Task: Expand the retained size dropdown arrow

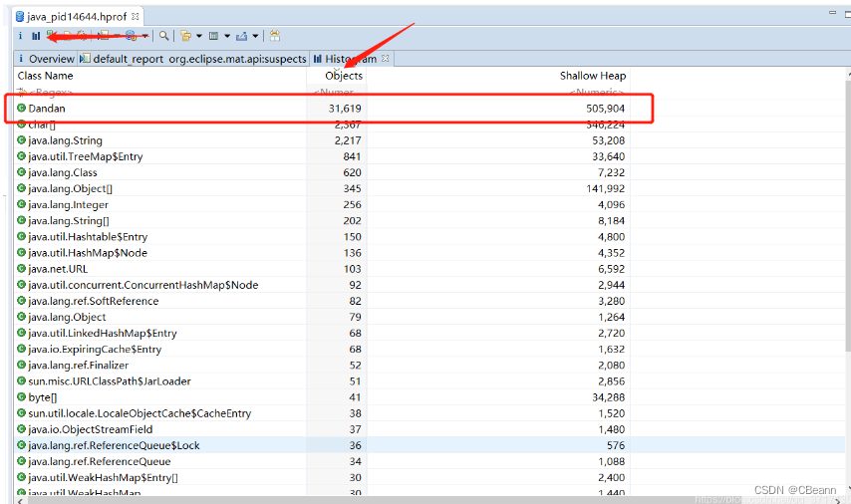Action: coord(227,36)
